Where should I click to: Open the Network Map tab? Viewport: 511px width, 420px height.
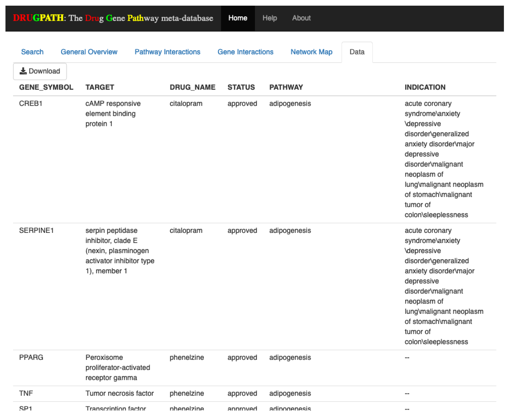click(311, 52)
